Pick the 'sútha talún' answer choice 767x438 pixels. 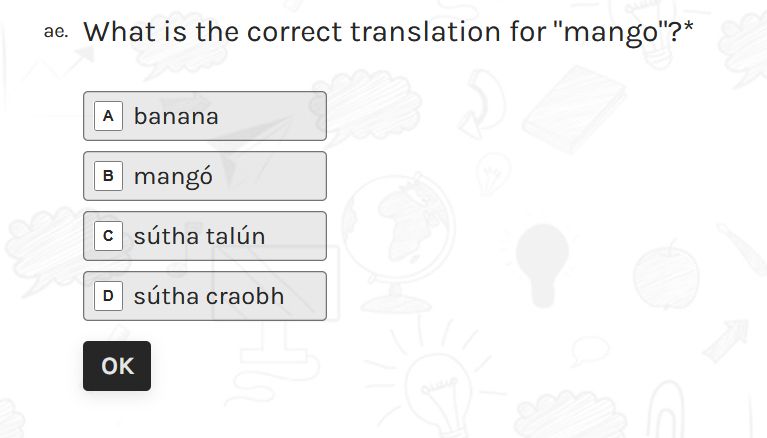pyautogui.click(x=204, y=236)
